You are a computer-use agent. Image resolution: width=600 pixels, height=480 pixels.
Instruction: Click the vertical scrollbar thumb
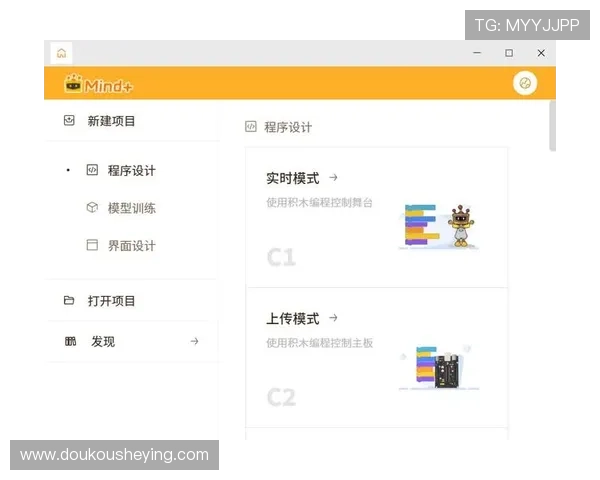click(x=552, y=126)
